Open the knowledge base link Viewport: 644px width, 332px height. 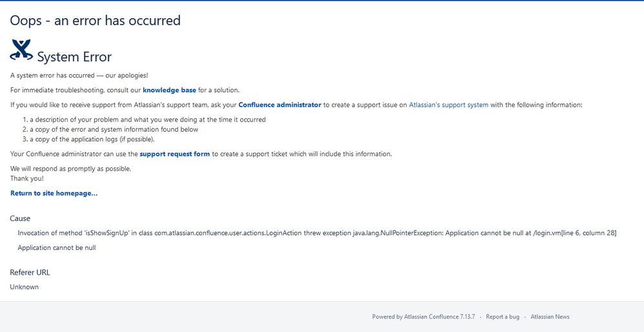[169, 90]
